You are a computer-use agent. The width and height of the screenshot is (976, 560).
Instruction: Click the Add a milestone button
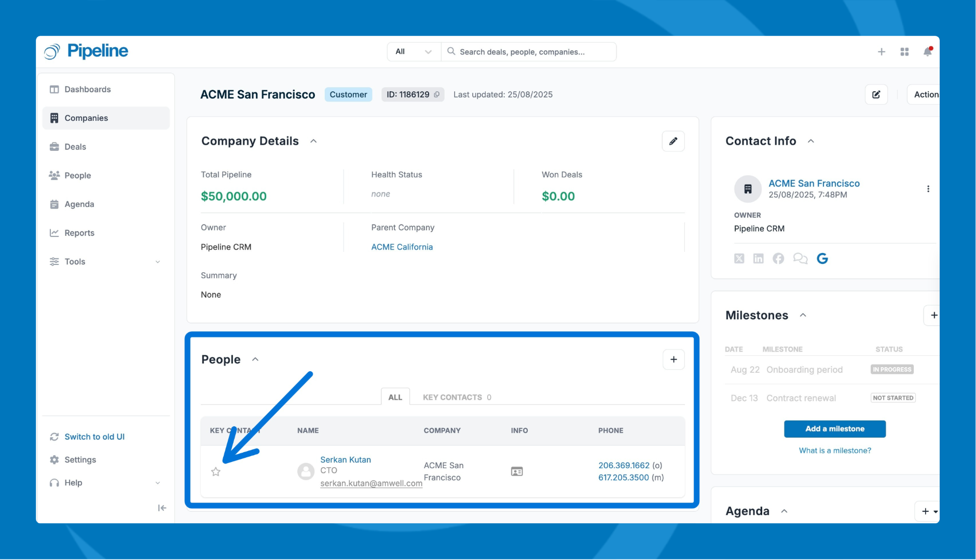tap(835, 429)
